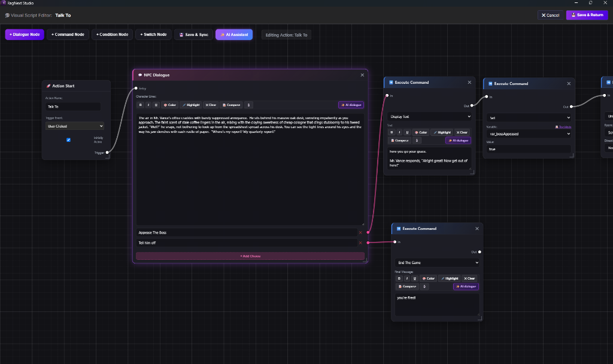Toggle italic in NPC Dialogue toolbar
Image resolution: width=613 pixels, height=364 pixels.
coord(148,105)
